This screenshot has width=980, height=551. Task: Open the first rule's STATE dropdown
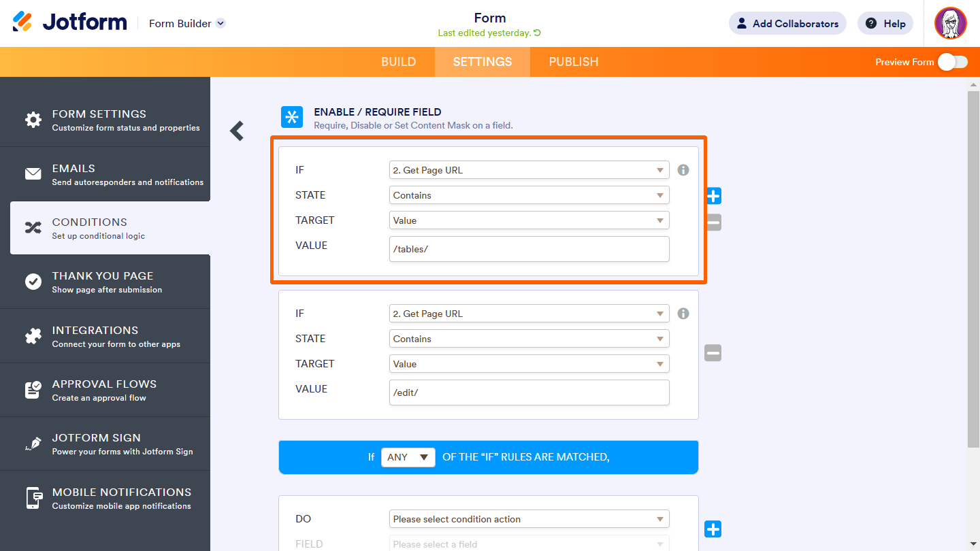(x=529, y=195)
